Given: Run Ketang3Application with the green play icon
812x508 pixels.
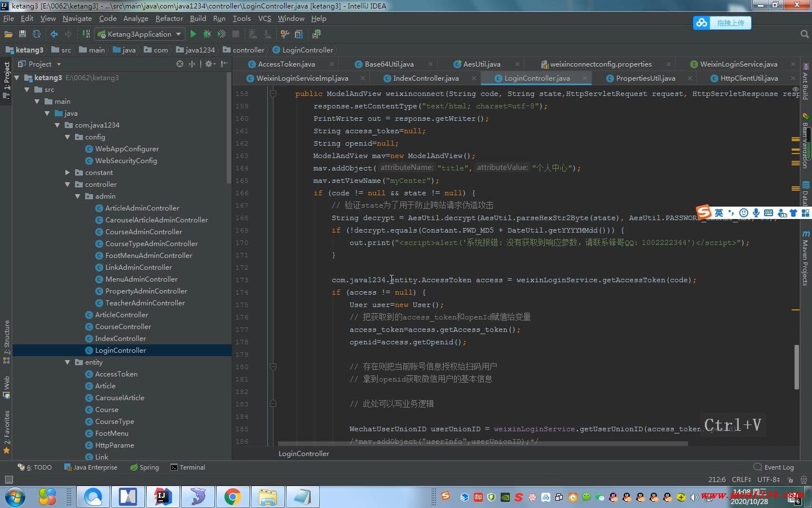Looking at the screenshot, I should [x=193, y=34].
